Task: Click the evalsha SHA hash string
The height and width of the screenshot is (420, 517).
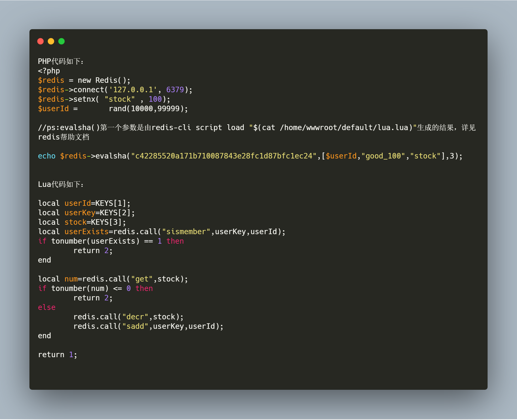Action: pos(224,156)
